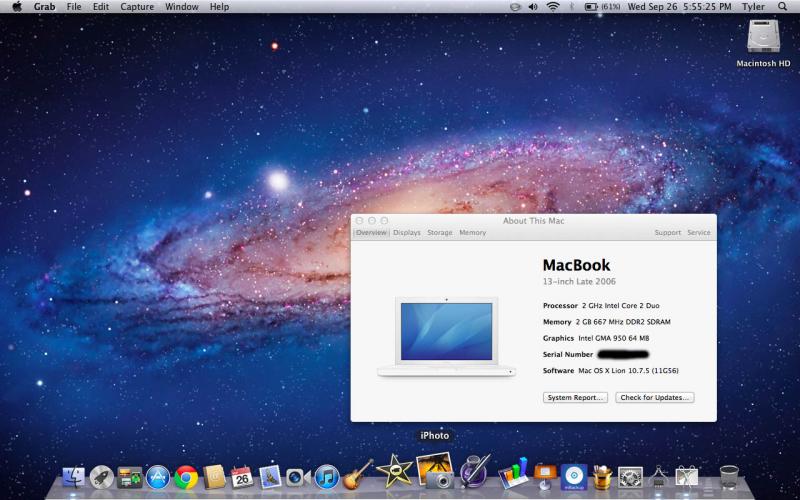Open the Capture menu
The width and height of the screenshot is (800, 500).
coord(137,7)
